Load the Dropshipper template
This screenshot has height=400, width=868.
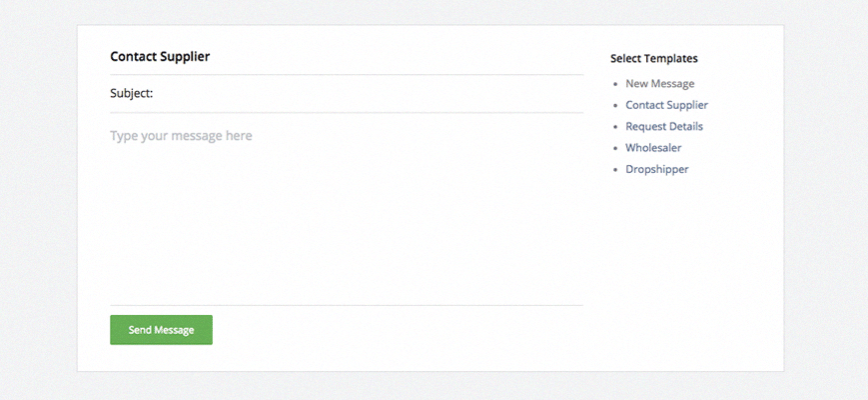tap(656, 169)
